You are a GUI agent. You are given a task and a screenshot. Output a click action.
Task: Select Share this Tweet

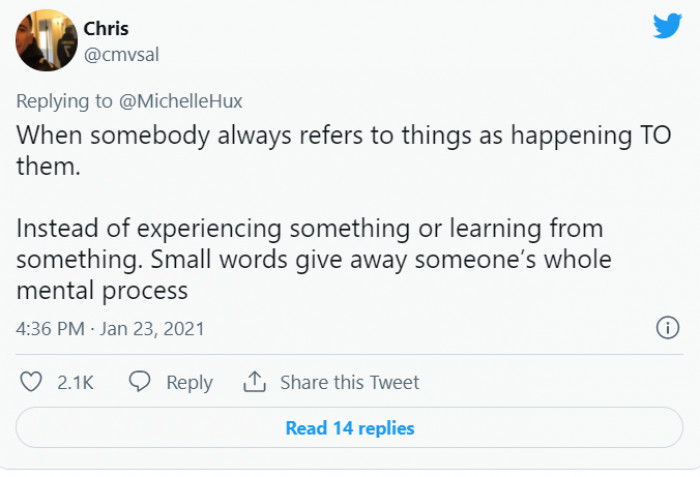pyautogui.click(x=349, y=382)
